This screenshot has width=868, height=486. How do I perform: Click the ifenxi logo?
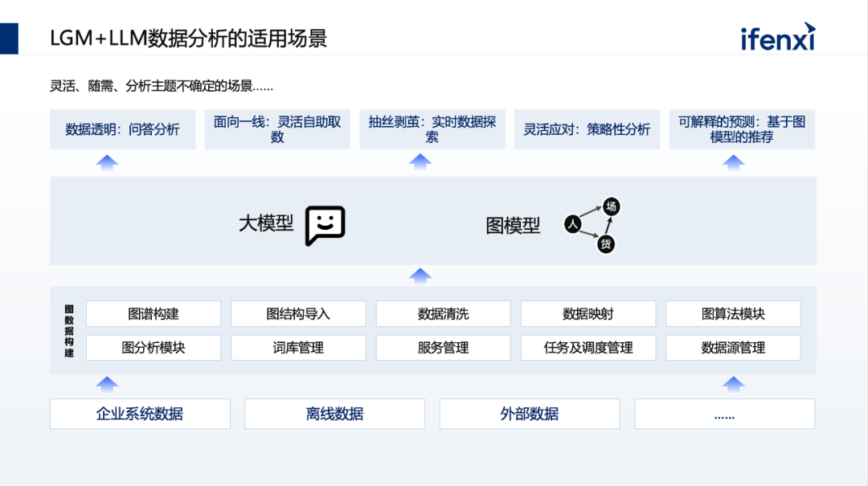(x=777, y=38)
